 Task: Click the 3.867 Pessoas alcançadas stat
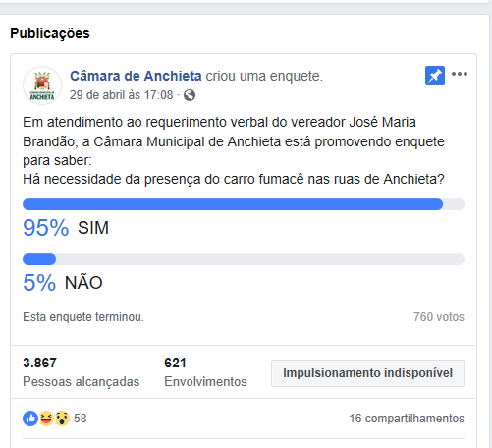tap(82, 372)
